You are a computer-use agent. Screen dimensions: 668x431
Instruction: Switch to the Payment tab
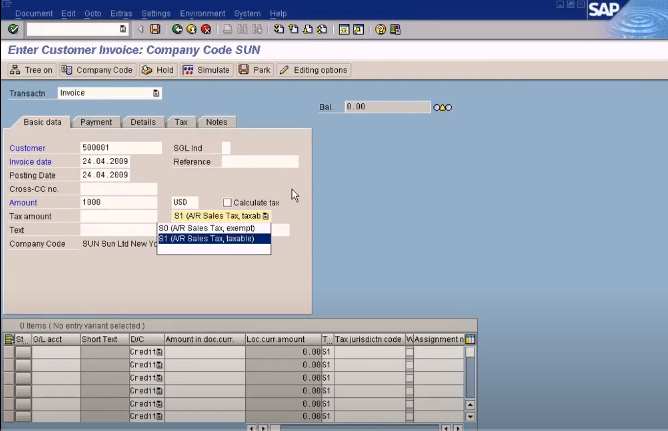[96, 122]
